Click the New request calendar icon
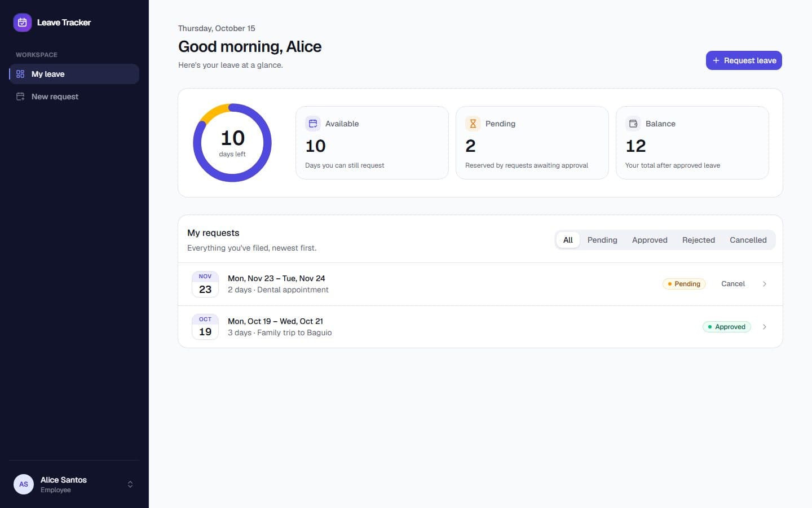 [20, 97]
